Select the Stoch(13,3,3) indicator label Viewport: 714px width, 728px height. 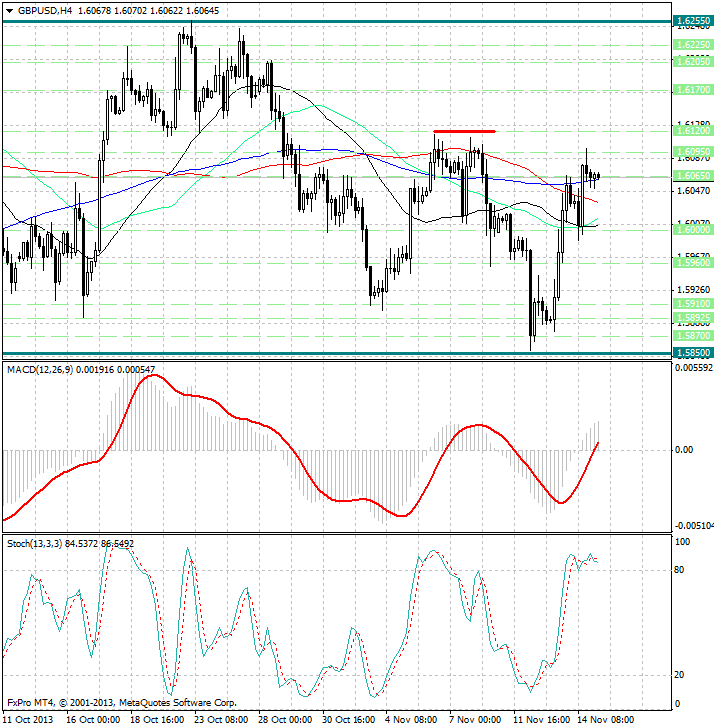point(34,543)
